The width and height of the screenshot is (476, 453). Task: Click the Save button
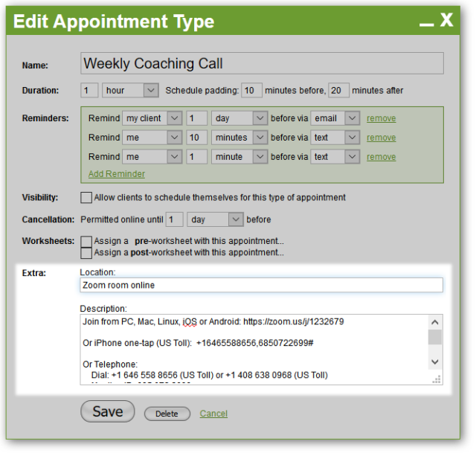[107, 411]
